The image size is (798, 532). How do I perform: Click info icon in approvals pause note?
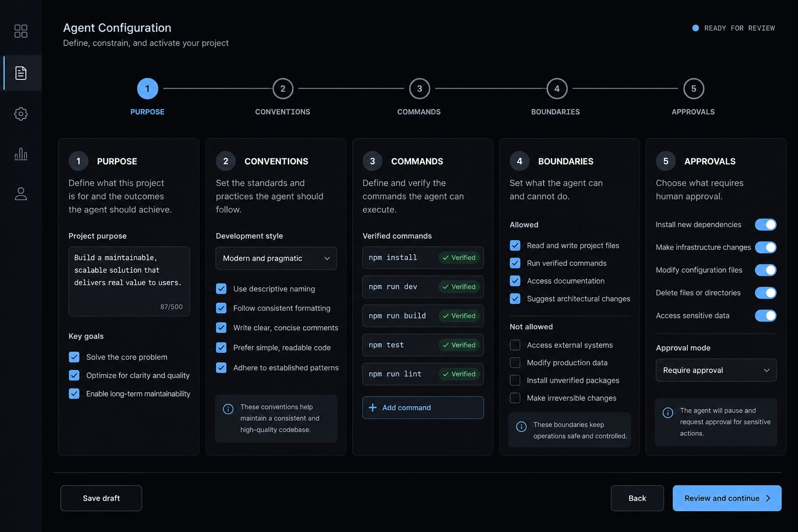668,413
